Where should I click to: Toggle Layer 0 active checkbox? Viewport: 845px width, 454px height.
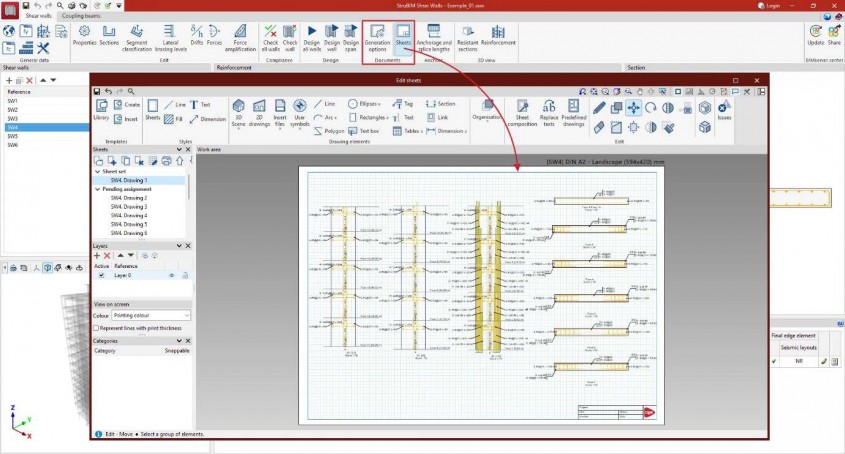[101, 275]
